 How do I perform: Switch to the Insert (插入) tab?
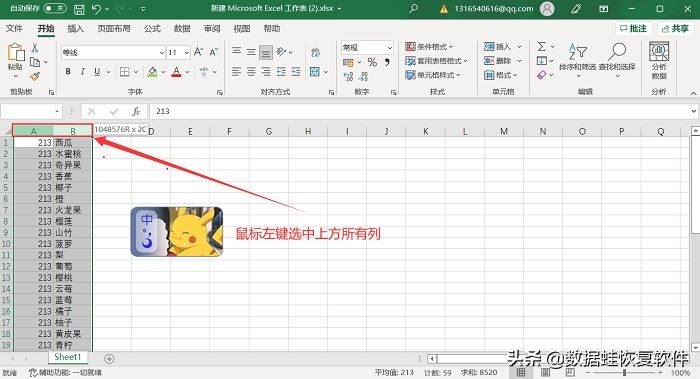pyautogui.click(x=75, y=29)
